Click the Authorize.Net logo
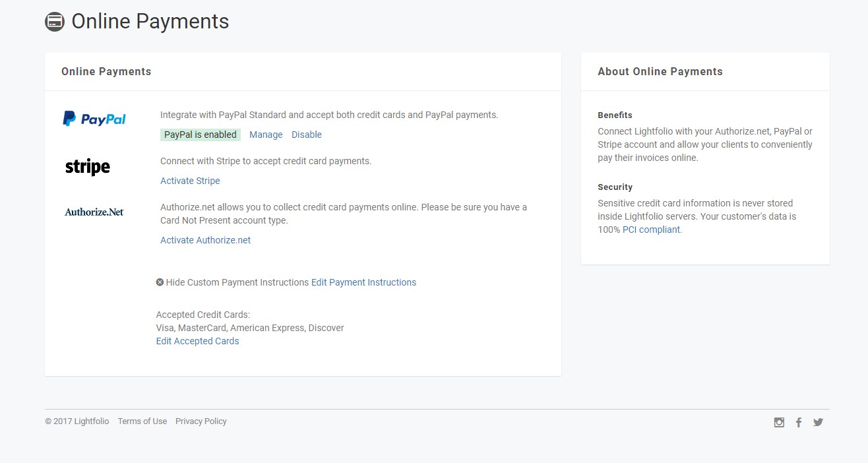Viewport: 868px width, 463px height. click(94, 212)
